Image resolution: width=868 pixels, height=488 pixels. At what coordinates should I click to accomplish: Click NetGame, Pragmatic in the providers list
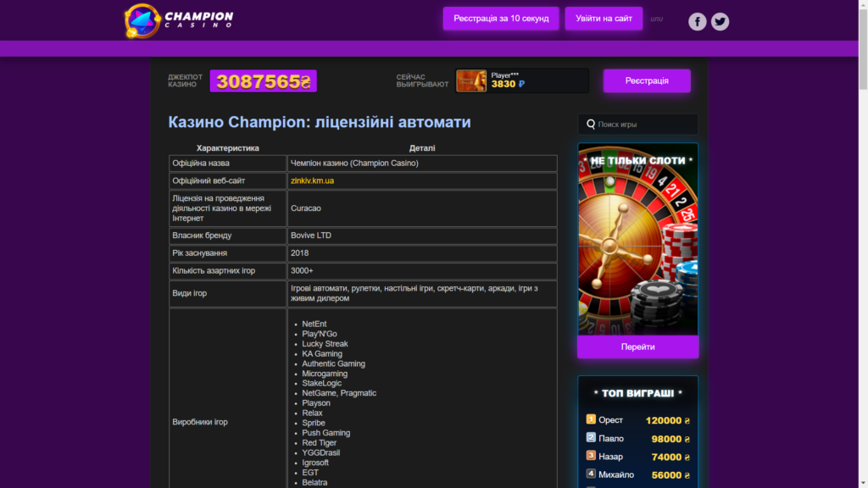click(339, 393)
